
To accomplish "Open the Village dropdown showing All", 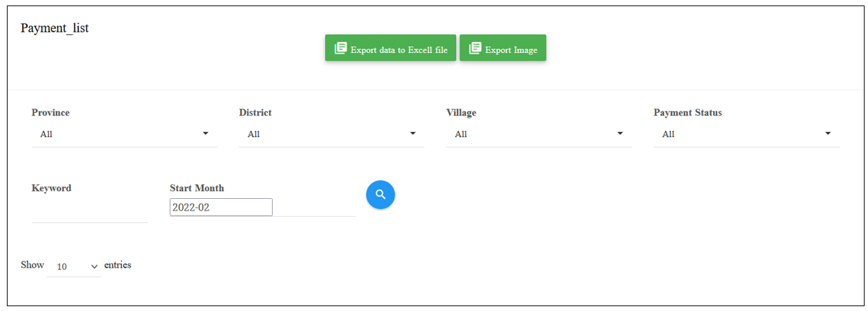I will (x=539, y=134).
